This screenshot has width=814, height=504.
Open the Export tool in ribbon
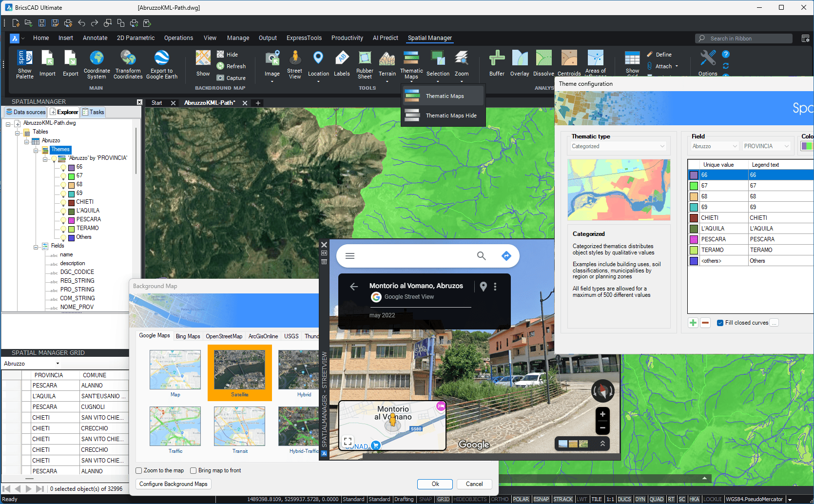click(x=70, y=64)
